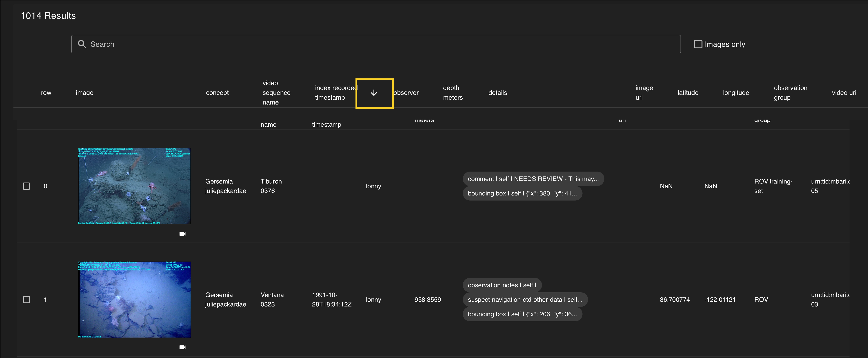This screenshot has height=358, width=868.
Task: Click the latitude column header
Action: pos(688,93)
